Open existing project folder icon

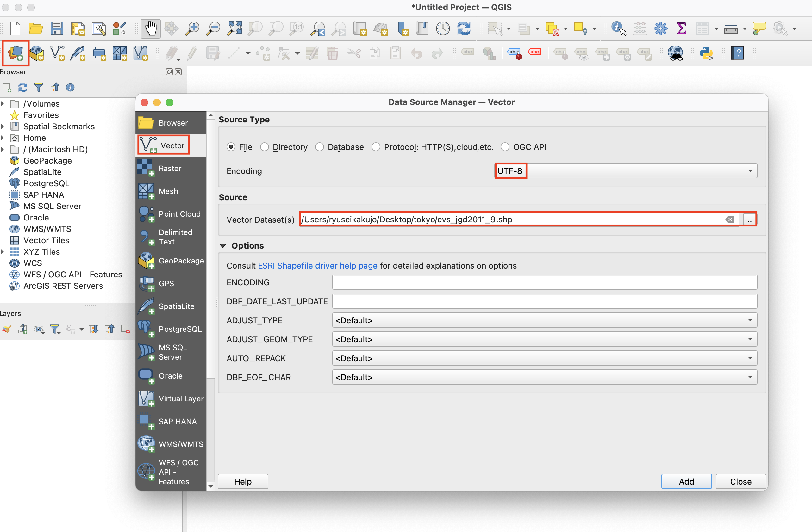[35, 28]
